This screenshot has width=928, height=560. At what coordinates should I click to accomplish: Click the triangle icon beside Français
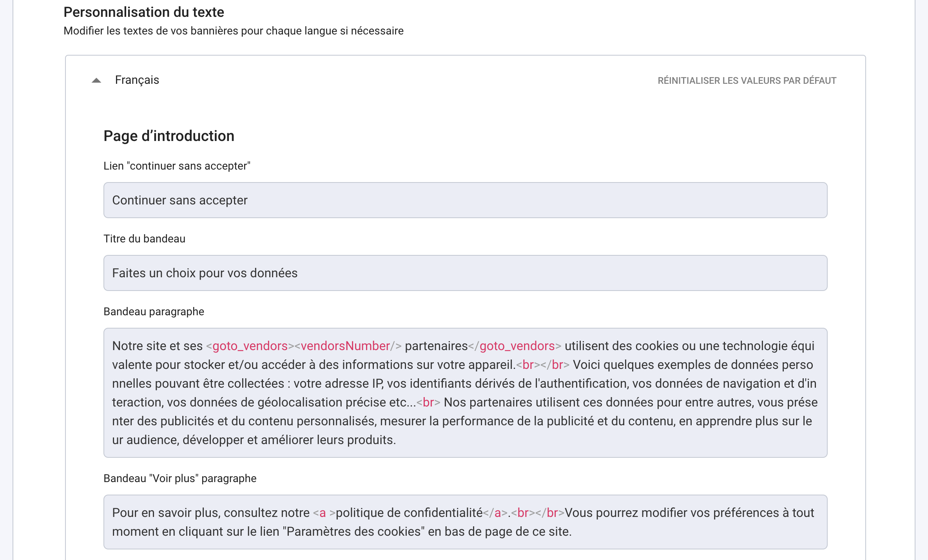coord(96,81)
